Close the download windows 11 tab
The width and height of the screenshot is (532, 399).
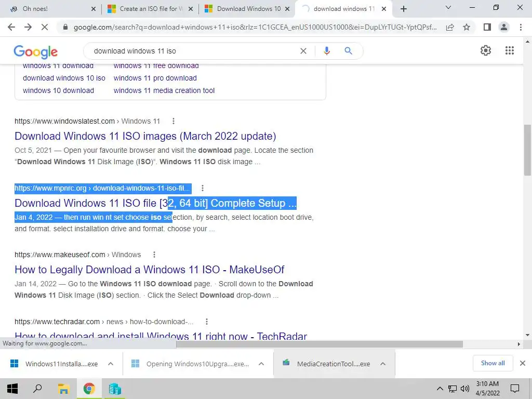(x=384, y=9)
